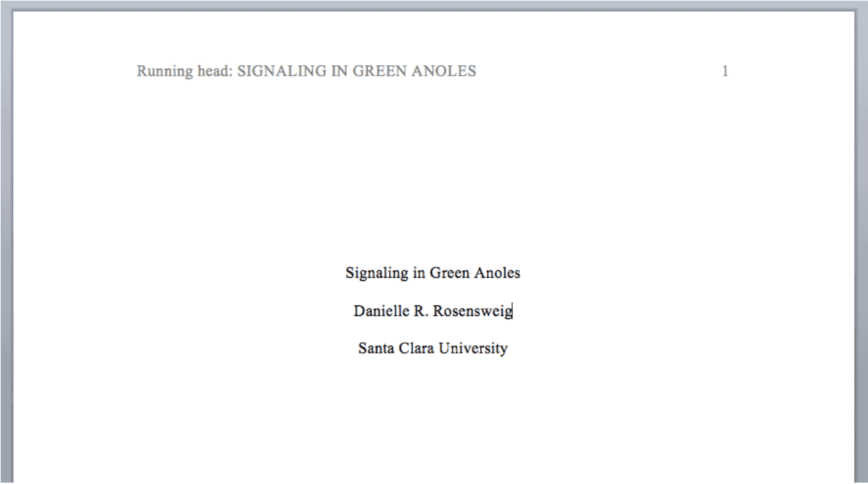Click the header word "IN"
Image resolution: width=868 pixels, height=484 pixels.
pyautogui.click(x=340, y=71)
